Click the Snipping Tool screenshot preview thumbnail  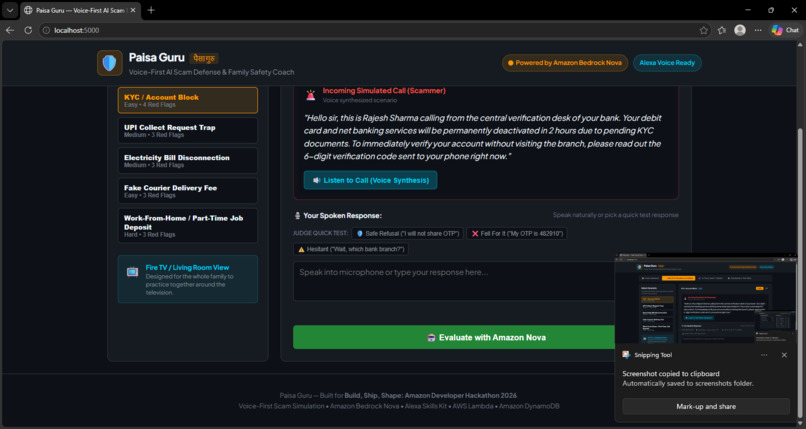pyautogui.click(x=706, y=298)
